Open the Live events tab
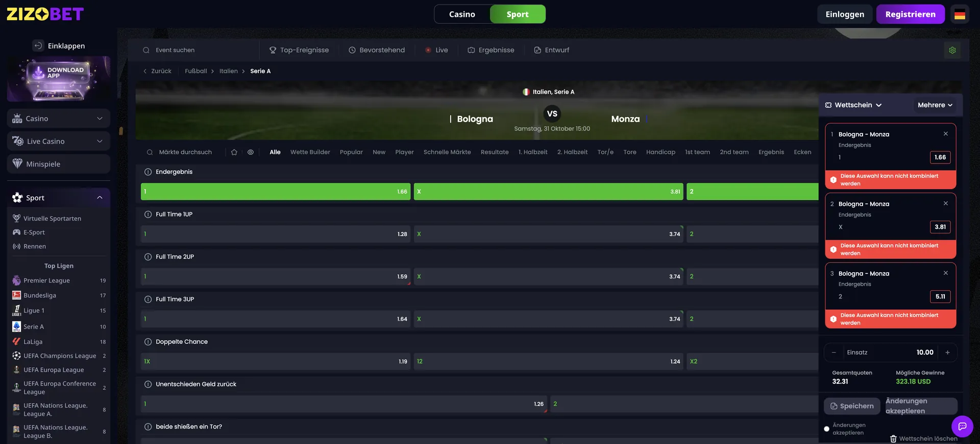980x444 pixels. pos(436,50)
